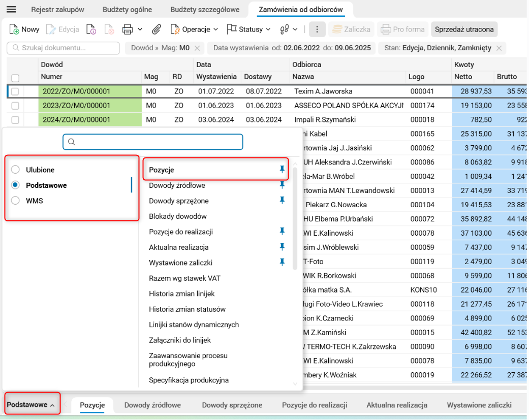Screen dimensions: 529x420
Task: Toggle the select-all header checkbox
Action: coord(15,78)
